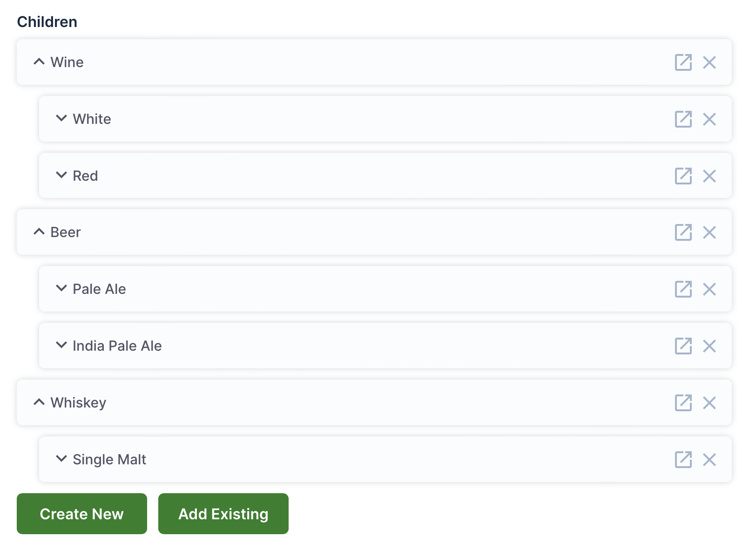Collapse the Wine section

(39, 61)
